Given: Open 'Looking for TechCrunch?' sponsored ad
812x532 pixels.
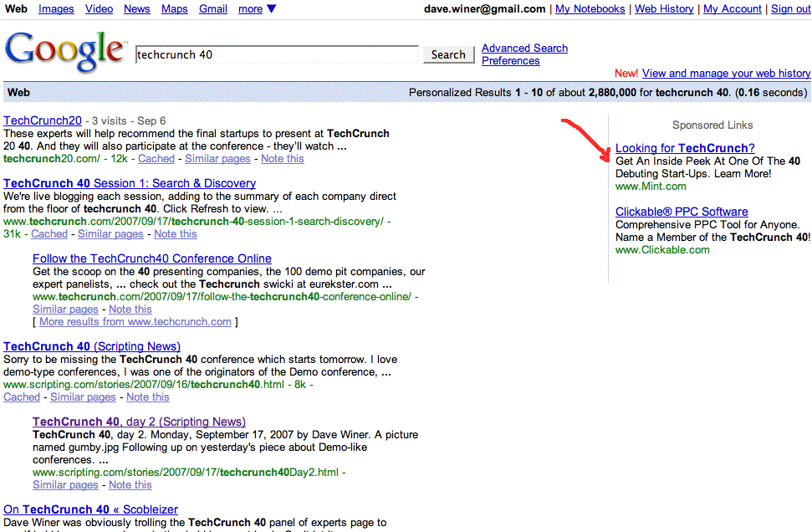Looking at the screenshot, I should click(x=685, y=148).
